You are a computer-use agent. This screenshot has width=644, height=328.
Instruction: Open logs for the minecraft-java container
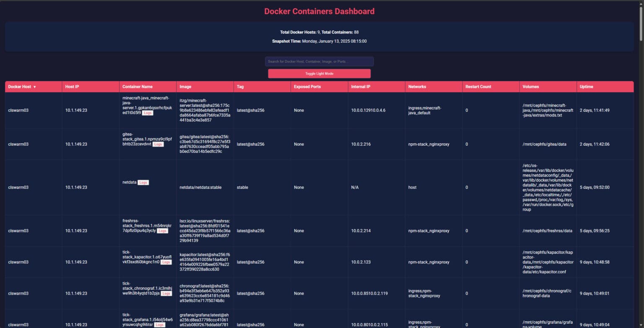[x=148, y=113]
